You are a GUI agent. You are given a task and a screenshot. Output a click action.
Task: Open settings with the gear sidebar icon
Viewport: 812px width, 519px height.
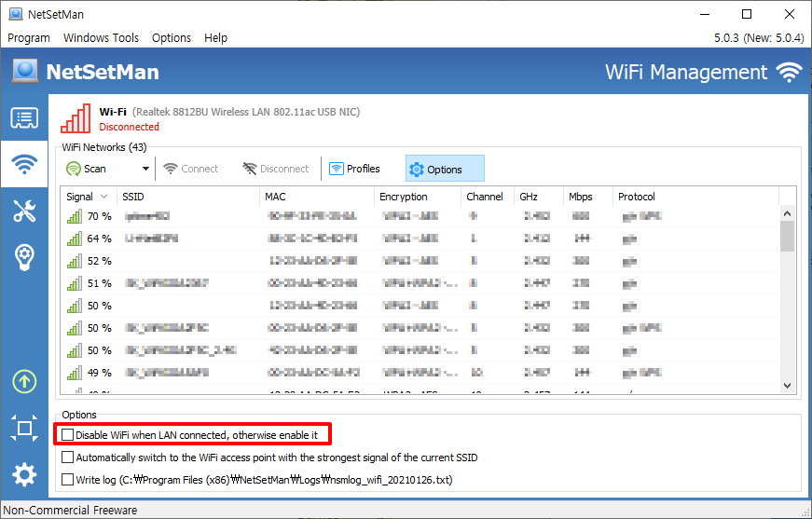(24, 474)
